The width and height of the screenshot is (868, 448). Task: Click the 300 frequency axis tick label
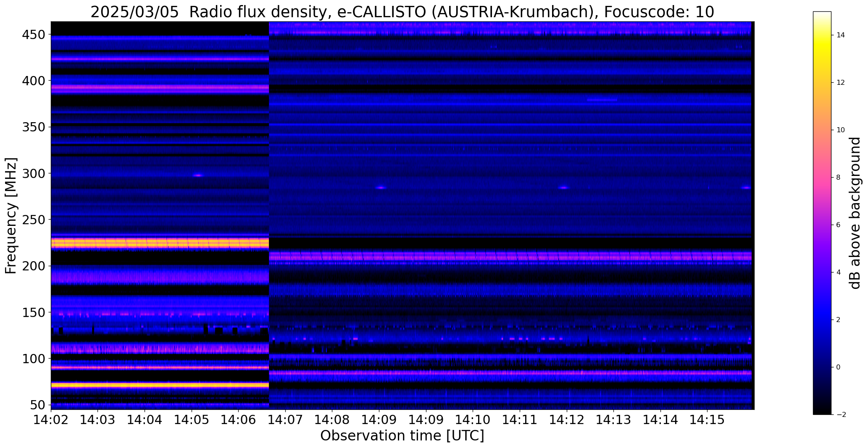click(34, 173)
